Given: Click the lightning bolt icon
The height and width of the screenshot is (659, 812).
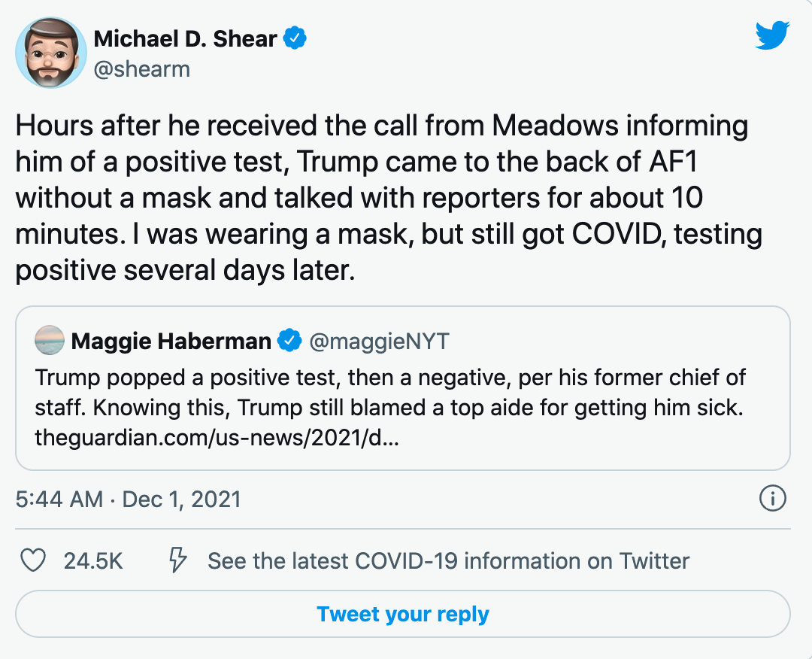Looking at the screenshot, I should point(177,560).
